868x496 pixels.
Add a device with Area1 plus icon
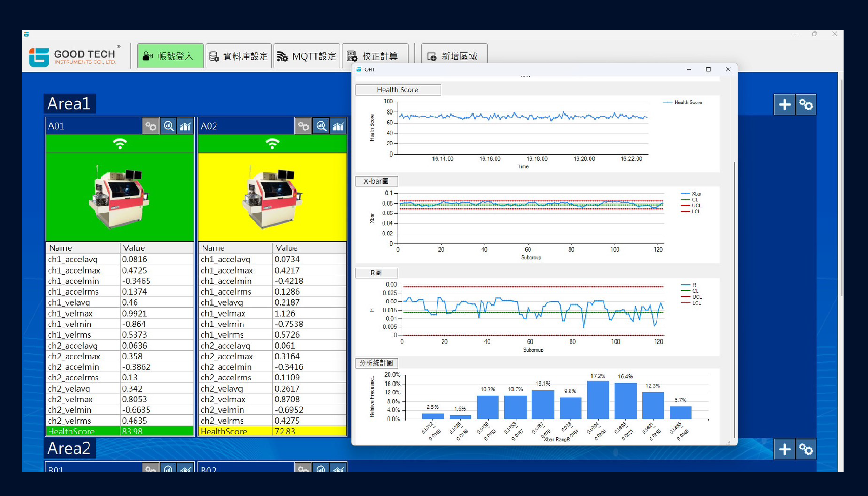(x=784, y=105)
